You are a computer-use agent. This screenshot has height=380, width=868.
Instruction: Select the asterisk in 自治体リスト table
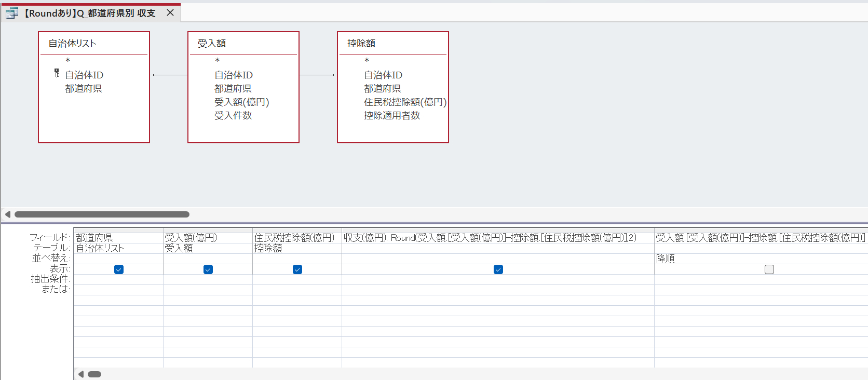(x=67, y=61)
